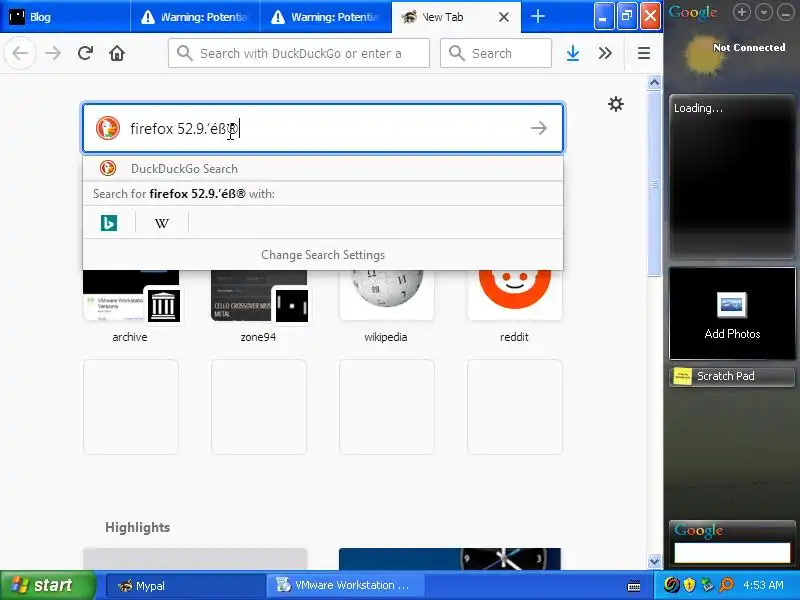Click Add Photos in sidebar gadget
This screenshot has width=800, height=600.
(x=732, y=314)
